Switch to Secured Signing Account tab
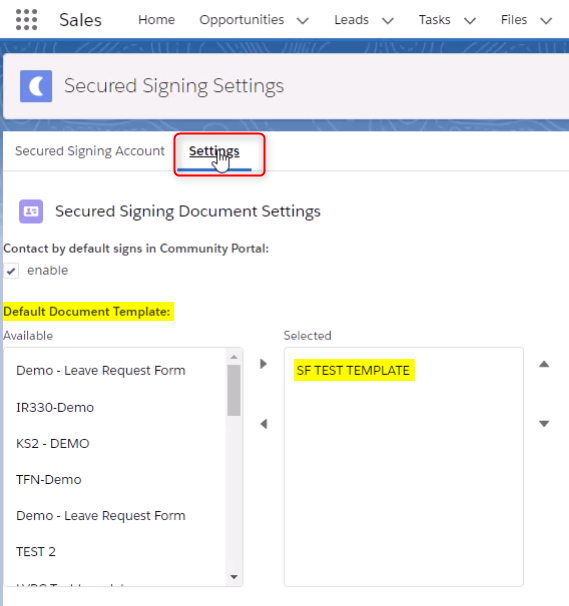This screenshot has width=569, height=606. (90, 151)
